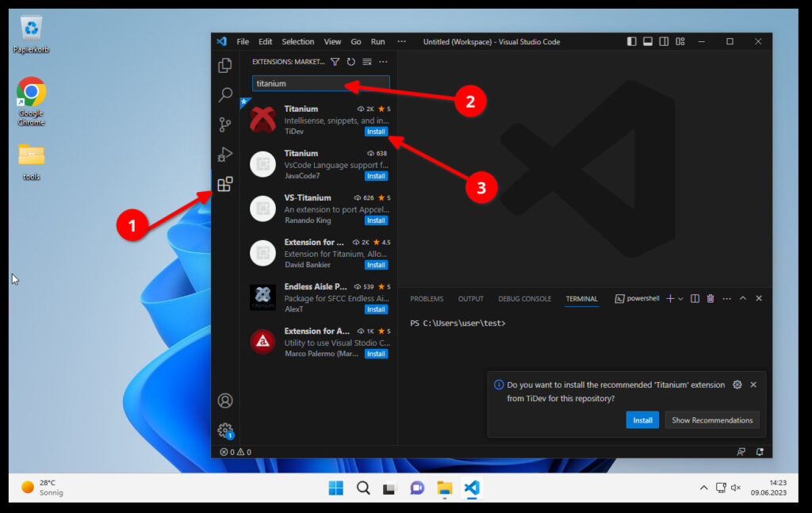The width and height of the screenshot is (812, 513).
Task: Close the terminal panel
Action: click(x=759, y=299)
